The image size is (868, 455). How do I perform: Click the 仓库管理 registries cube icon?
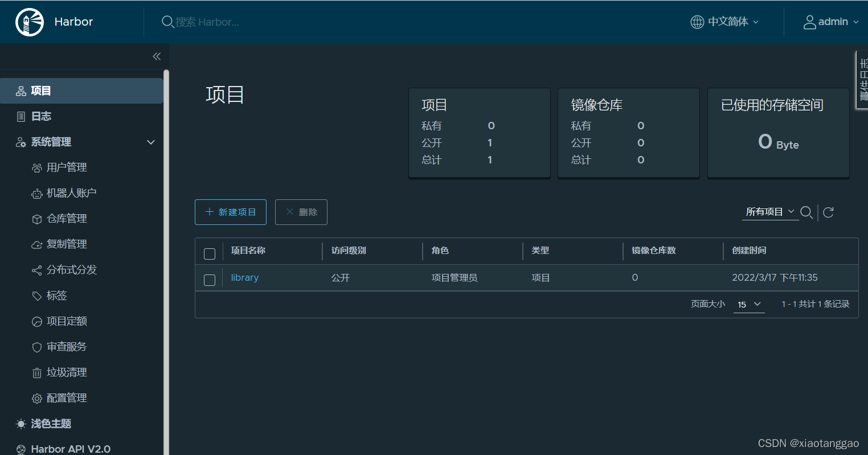tap(37, 219)
